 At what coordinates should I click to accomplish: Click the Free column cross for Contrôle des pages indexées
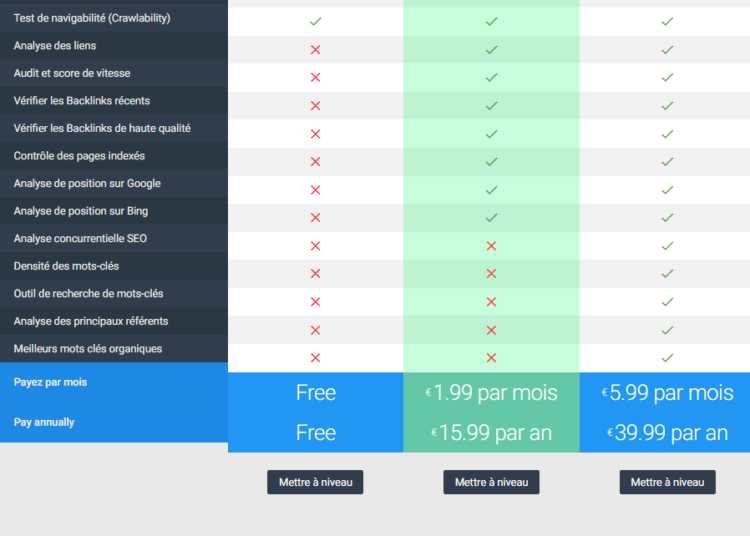point(315,161)
